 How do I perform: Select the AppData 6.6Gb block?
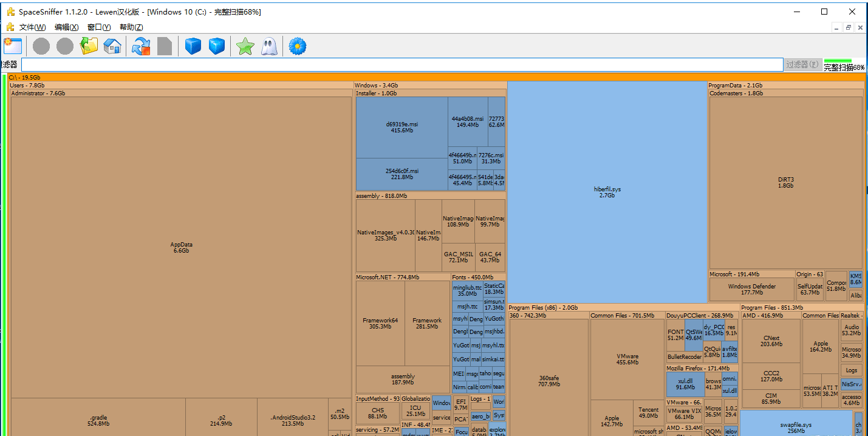click(x=181, y=247)
